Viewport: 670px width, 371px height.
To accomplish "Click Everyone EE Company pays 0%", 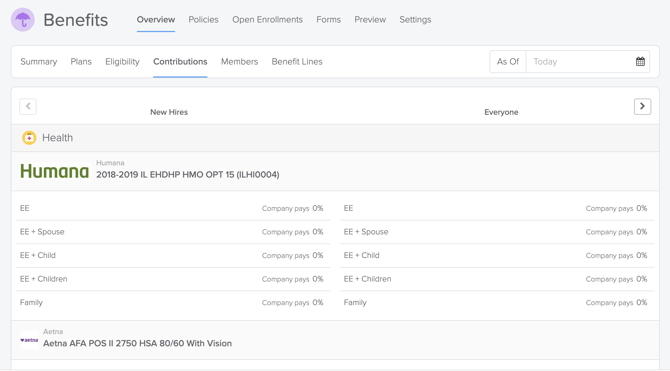I will pos(617,208).
